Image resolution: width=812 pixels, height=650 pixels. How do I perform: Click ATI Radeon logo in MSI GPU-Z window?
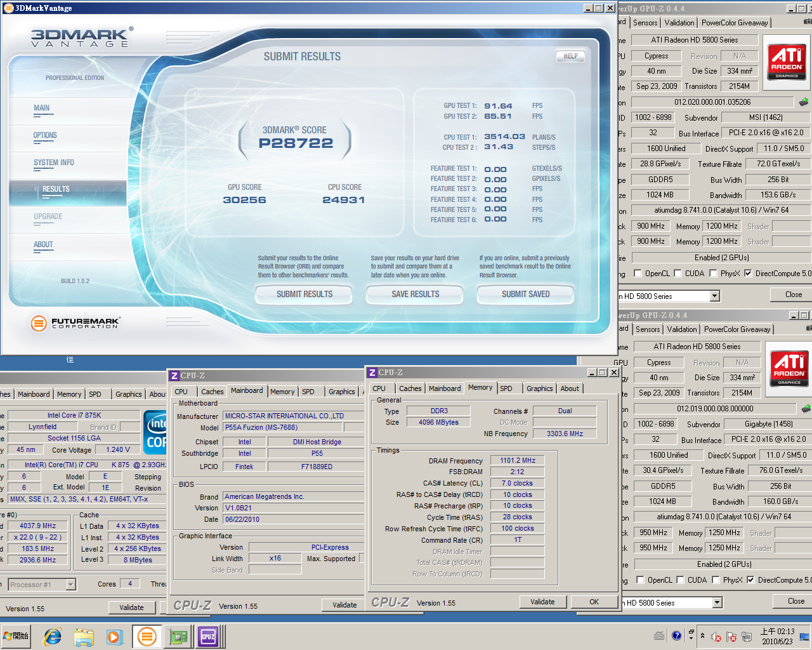[x=787, y=62]
